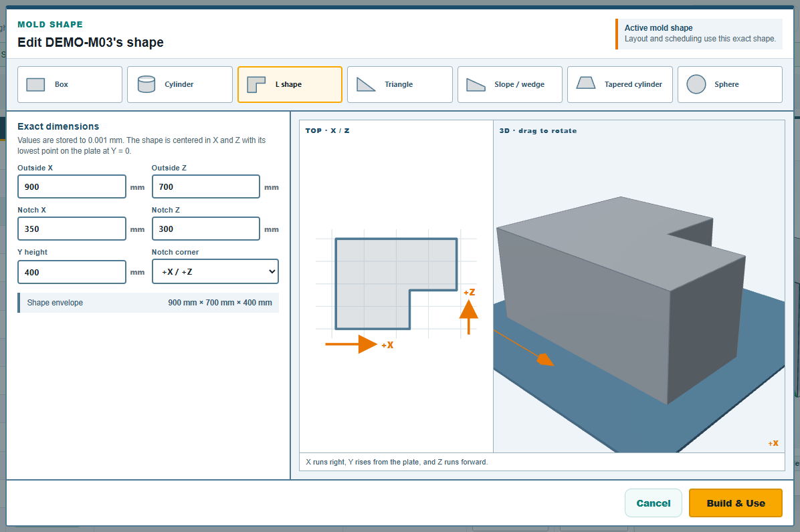Choose the Slope / wedge icon
800x532 pixels.
pyautogui.click(x=476, y=85)
